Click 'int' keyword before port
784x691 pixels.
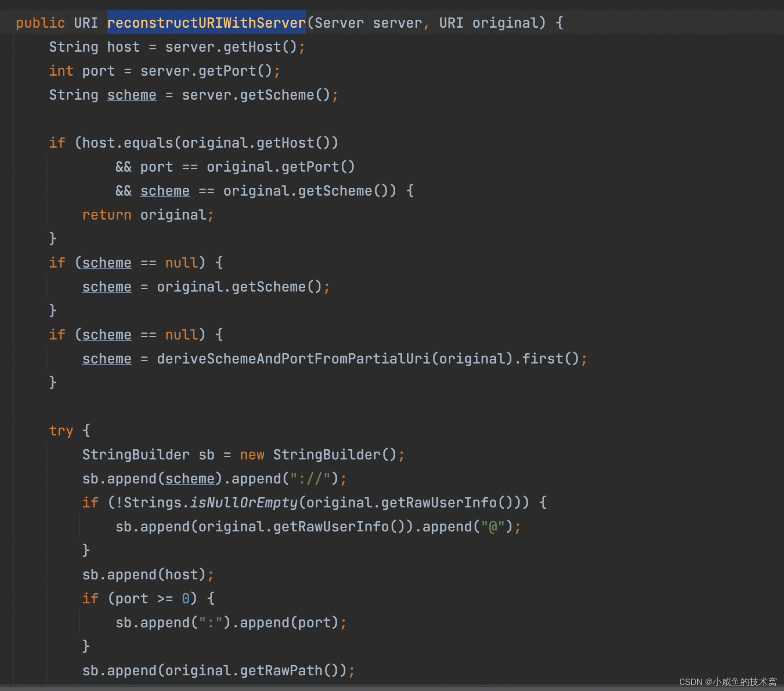61,71
